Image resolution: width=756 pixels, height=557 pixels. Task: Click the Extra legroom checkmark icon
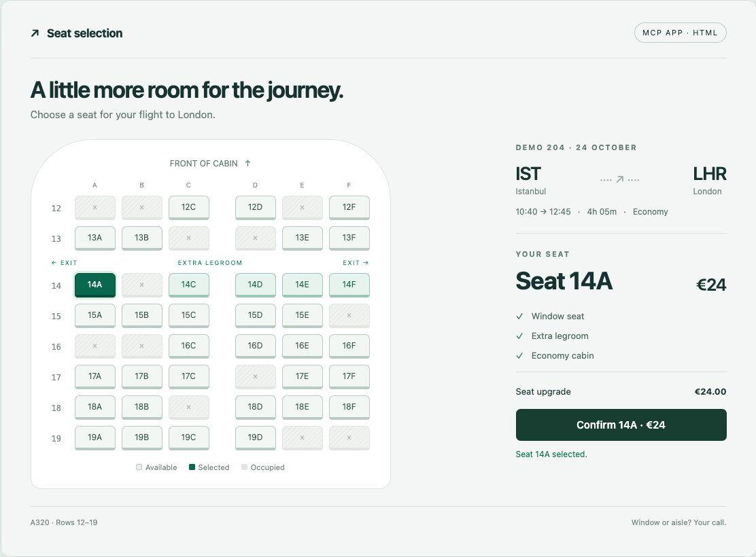(519, 336)
